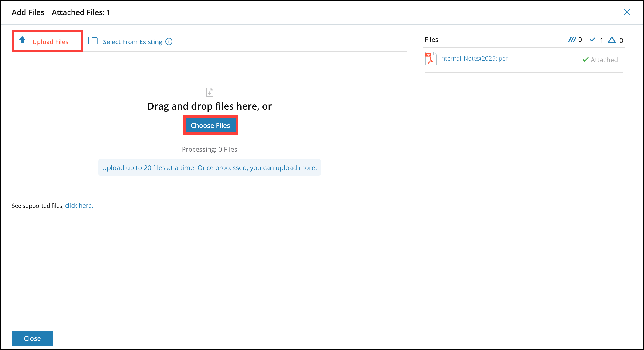Open the supported files 'click here' link
The image size is (644, 350).
click(x=79, y=206)
